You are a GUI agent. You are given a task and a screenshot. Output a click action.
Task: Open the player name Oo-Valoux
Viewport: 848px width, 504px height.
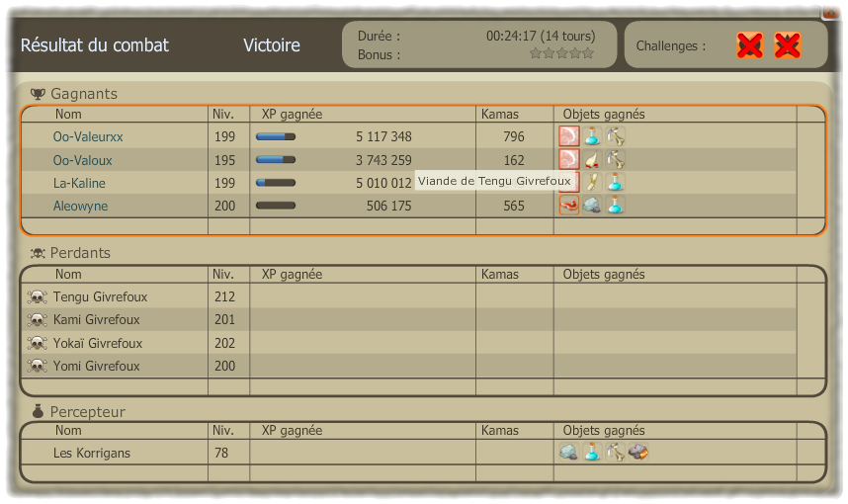82,161
